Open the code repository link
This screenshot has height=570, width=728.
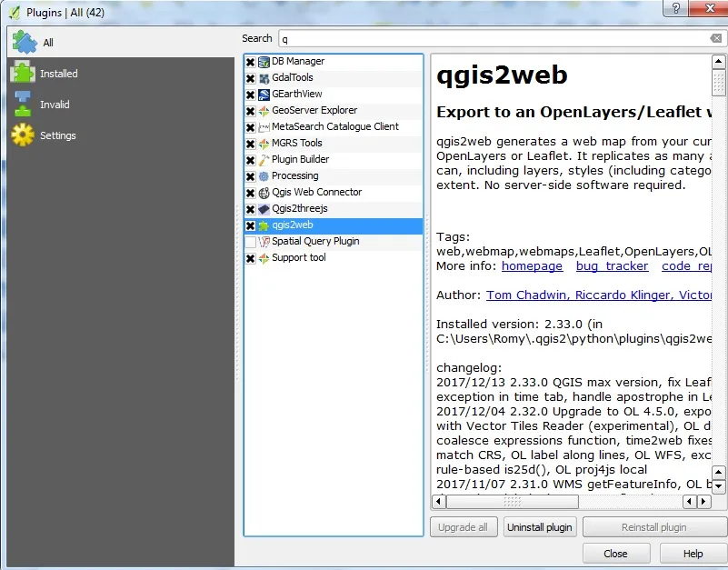click(x=686, y=266)
